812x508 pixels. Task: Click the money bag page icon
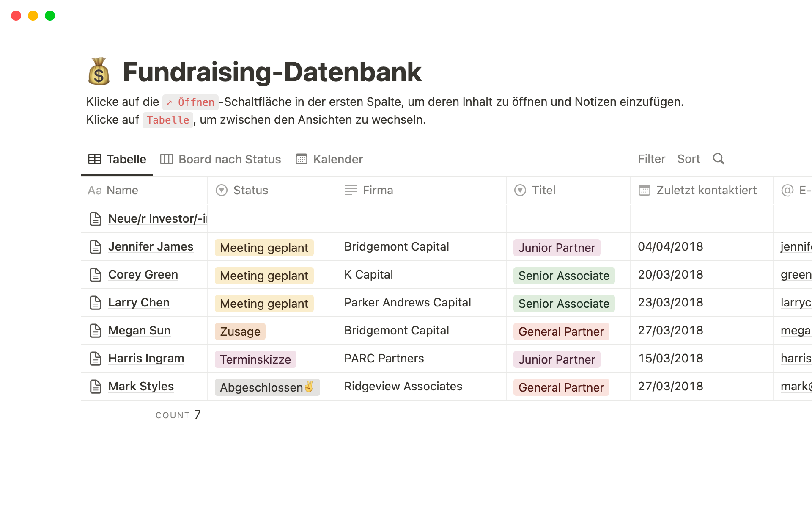tap(99, 72)
